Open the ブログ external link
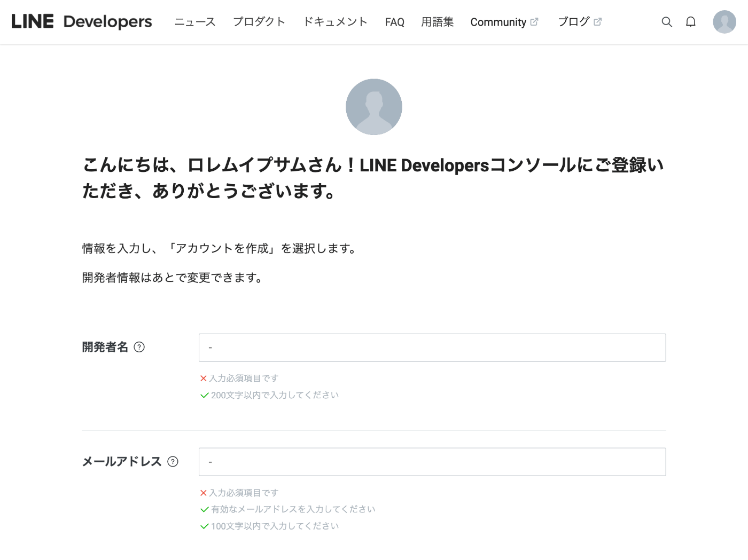This screenshot has width=748, height=560. 580,22
